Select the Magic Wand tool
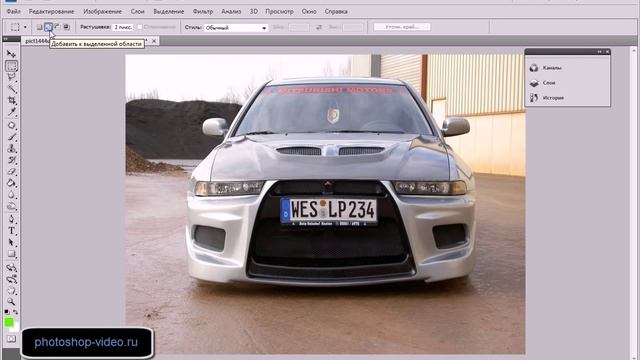Viewport: 640px width, 360px height. (11, 89)
